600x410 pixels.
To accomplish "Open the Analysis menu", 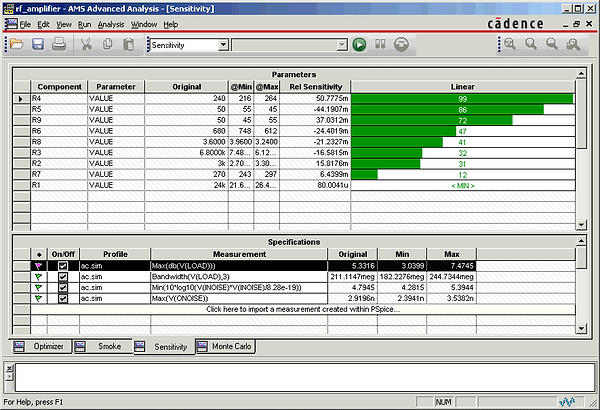I will (x=111, y=25).
